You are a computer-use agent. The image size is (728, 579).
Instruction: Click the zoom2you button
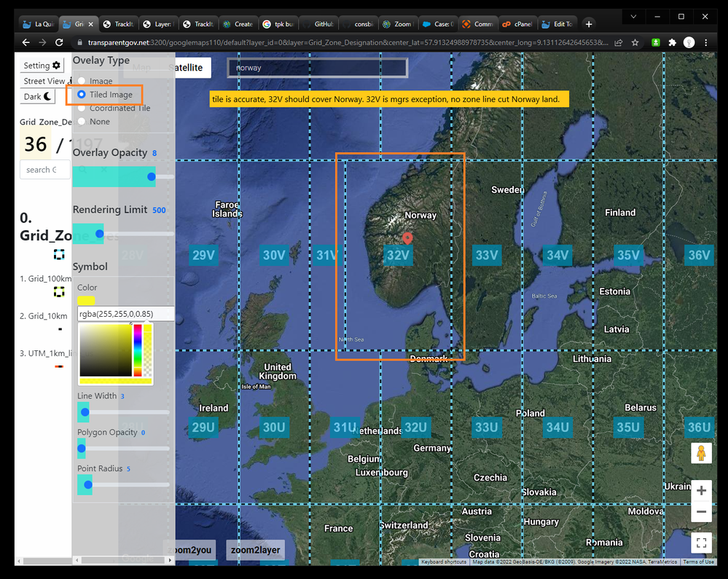(191, 550)
